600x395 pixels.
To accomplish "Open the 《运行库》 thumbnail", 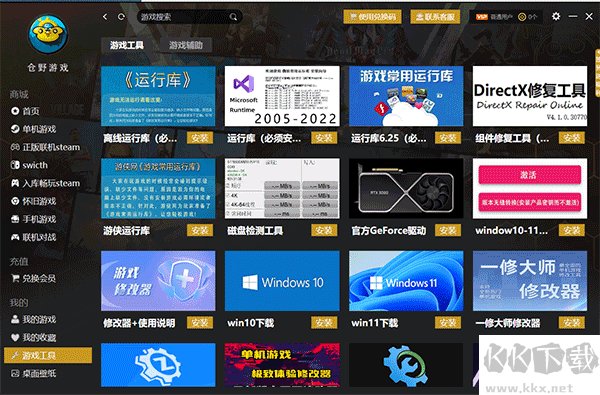I will click(x=158, y=96).
